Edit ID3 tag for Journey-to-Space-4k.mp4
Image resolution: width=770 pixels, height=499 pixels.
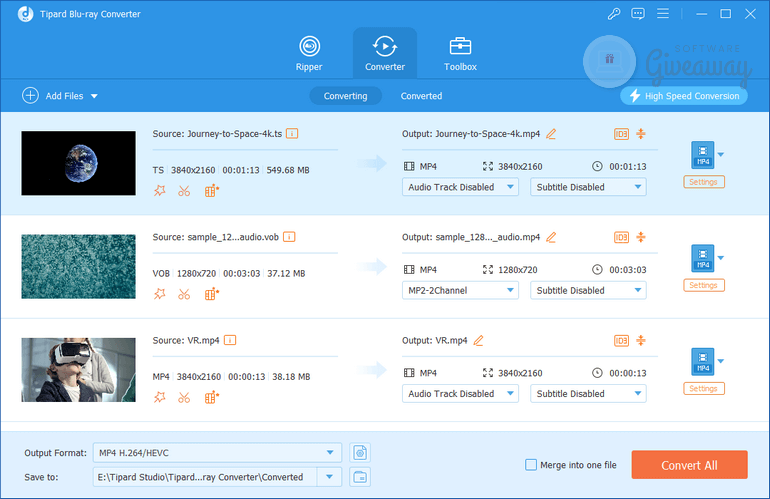pos(621,134)
